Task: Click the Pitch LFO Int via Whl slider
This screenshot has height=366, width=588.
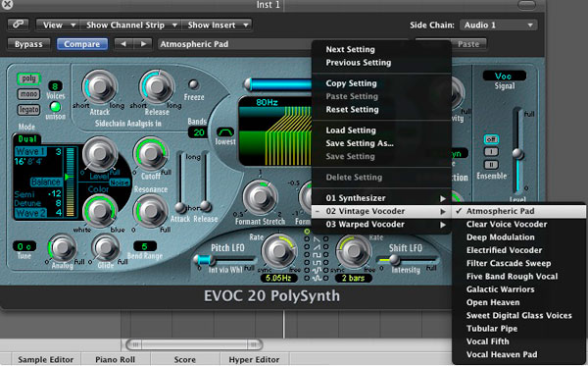Action: pyautogui.click(x=225, y=259)
